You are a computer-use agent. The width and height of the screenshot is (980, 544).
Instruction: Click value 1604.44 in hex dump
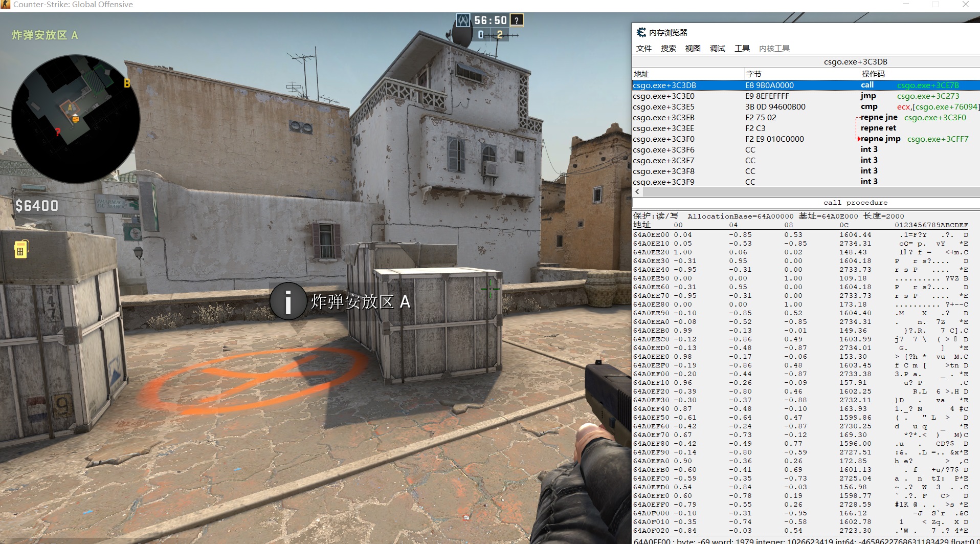(855, 235)
